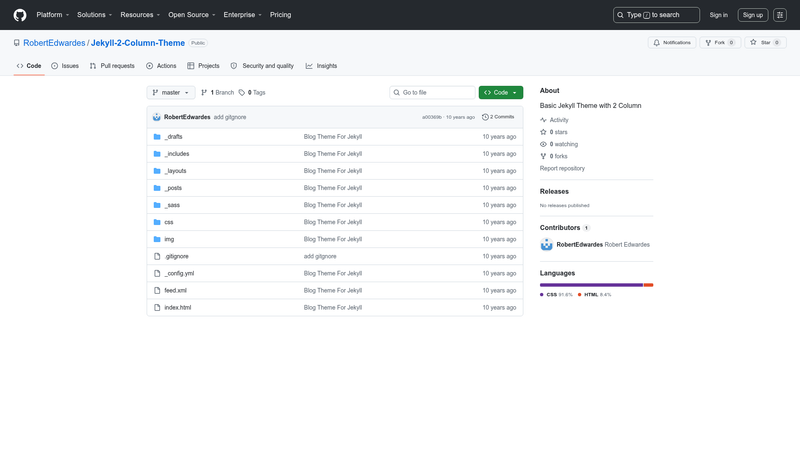Open the _posts folder
Screen dimensions: 800x450
point(173,188)
